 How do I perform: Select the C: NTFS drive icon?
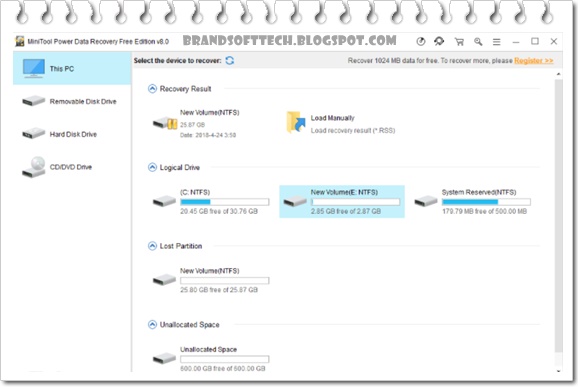164,201
